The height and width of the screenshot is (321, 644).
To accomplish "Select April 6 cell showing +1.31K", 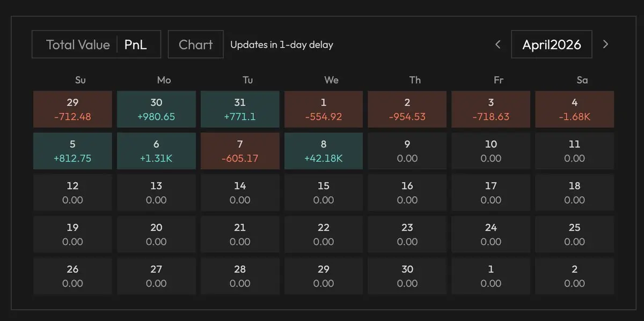I will click(x=156, y=151).
